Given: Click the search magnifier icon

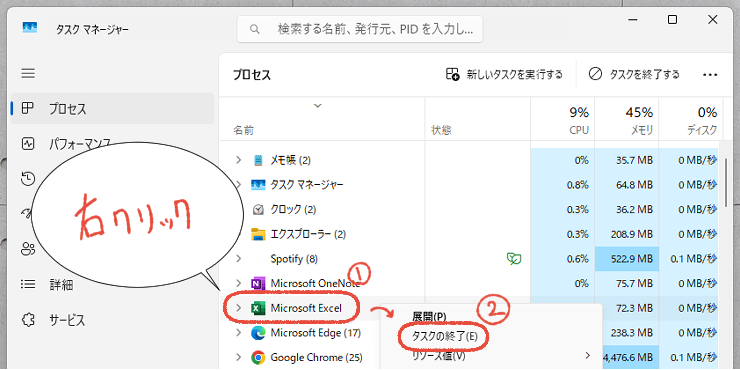Looking at the screenshot, I should pyautogui.click(x=255, y=29).
